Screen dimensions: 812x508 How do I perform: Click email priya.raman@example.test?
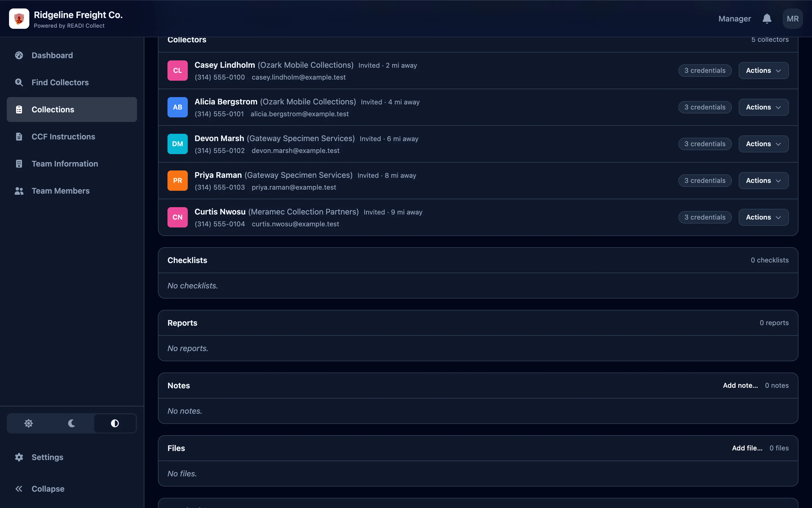[x=294, y=187]
